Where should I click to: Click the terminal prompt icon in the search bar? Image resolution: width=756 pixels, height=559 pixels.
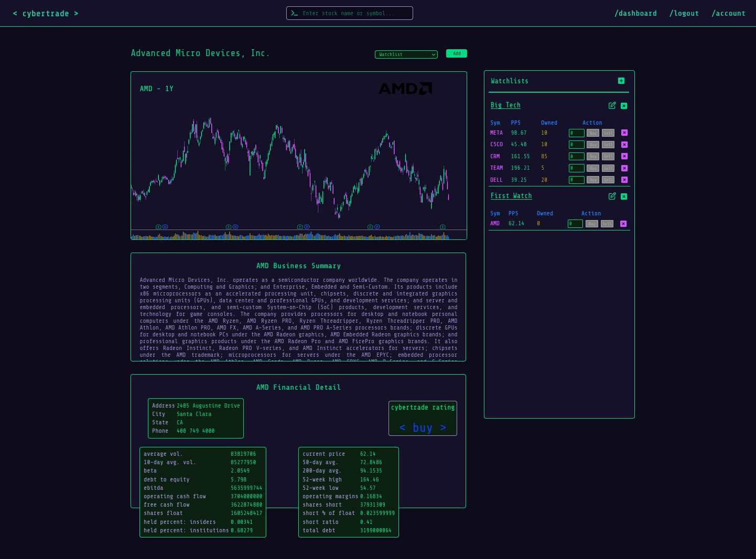(x=295, y=13)
